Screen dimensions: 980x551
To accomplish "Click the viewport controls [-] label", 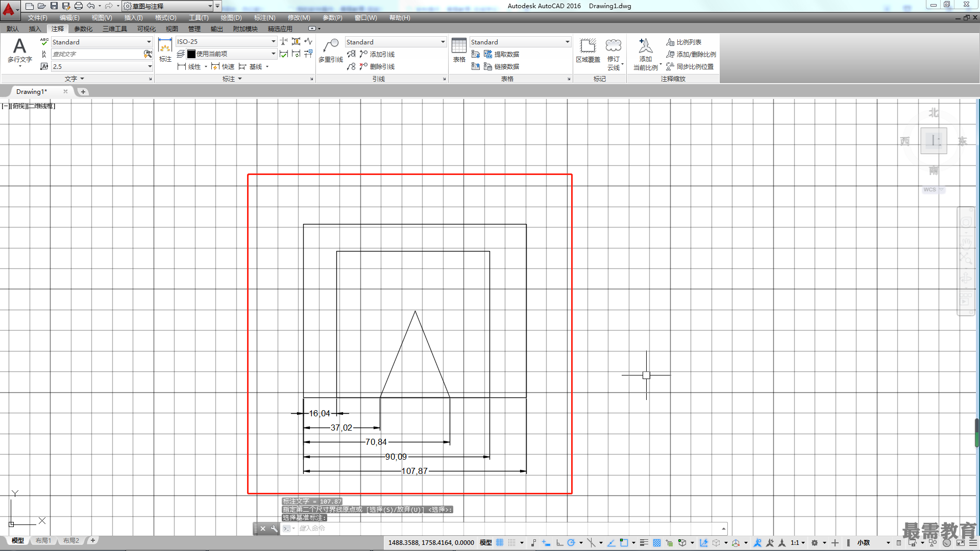I will pos(5,106).
